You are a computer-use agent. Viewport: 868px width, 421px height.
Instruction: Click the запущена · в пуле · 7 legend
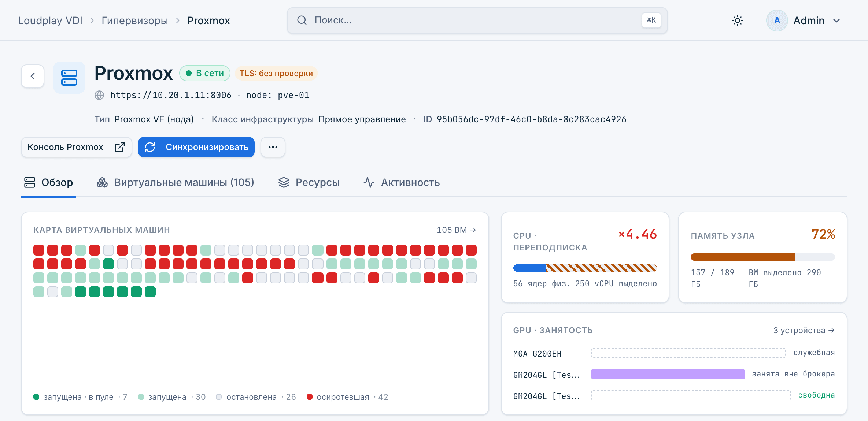(x=80, y=397)
